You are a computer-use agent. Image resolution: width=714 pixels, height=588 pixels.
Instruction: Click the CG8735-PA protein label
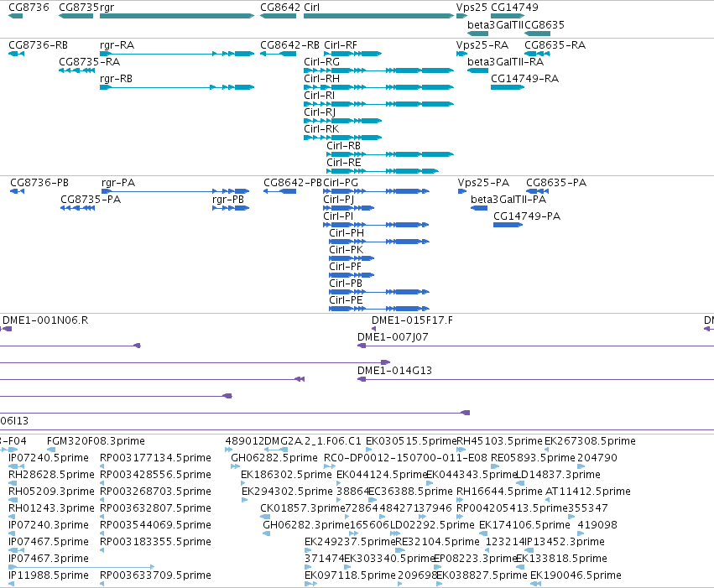[91, 200]
